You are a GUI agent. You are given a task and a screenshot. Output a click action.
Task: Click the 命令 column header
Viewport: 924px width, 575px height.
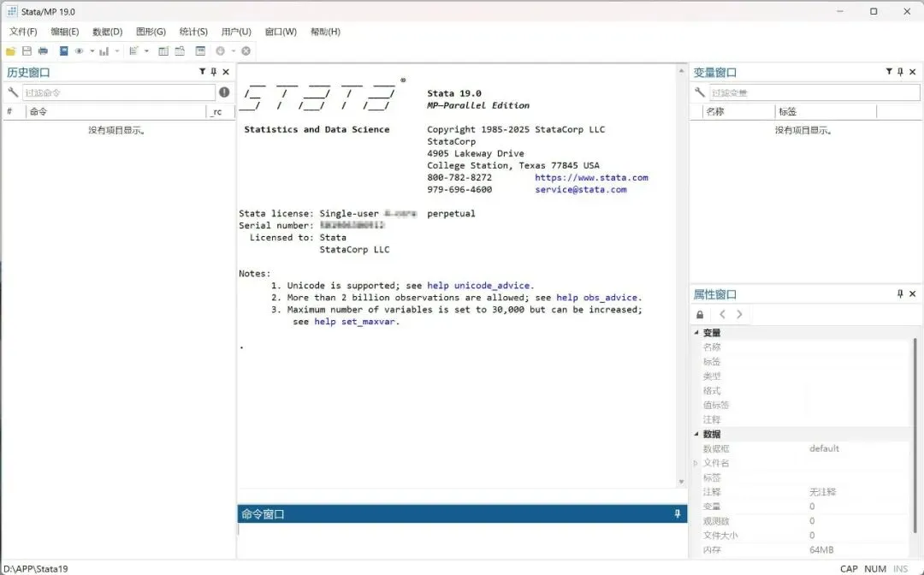pyautogui.click(x=116, y=111)
